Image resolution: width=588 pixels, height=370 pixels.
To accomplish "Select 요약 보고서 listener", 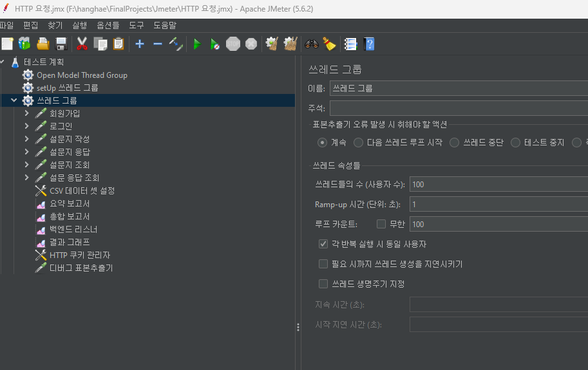I will tap(70, 203).
